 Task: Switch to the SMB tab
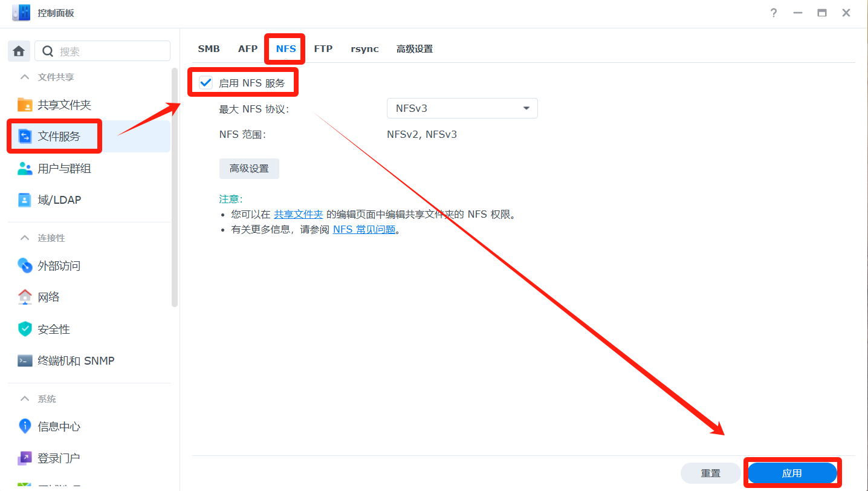(209, 49)
